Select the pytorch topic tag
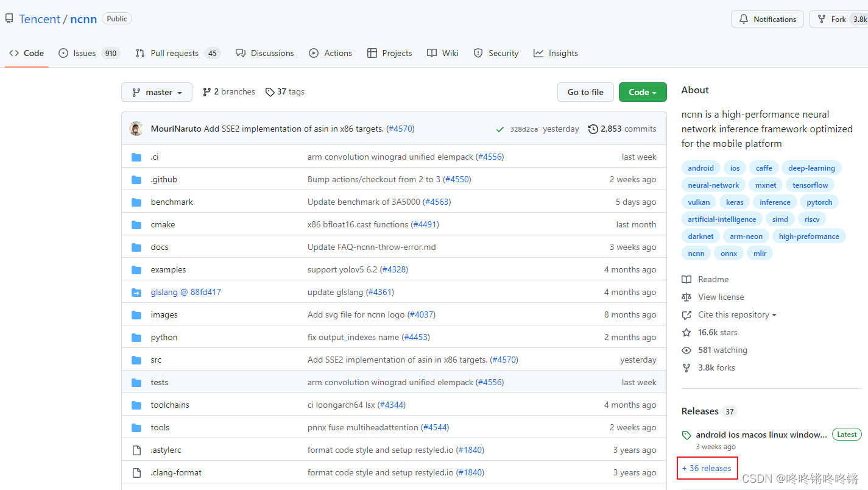 click(x=819, y=202)
